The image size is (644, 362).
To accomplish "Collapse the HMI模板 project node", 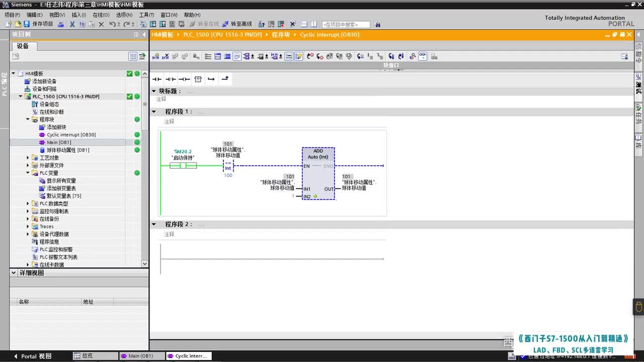I will [x=14, y=73].
